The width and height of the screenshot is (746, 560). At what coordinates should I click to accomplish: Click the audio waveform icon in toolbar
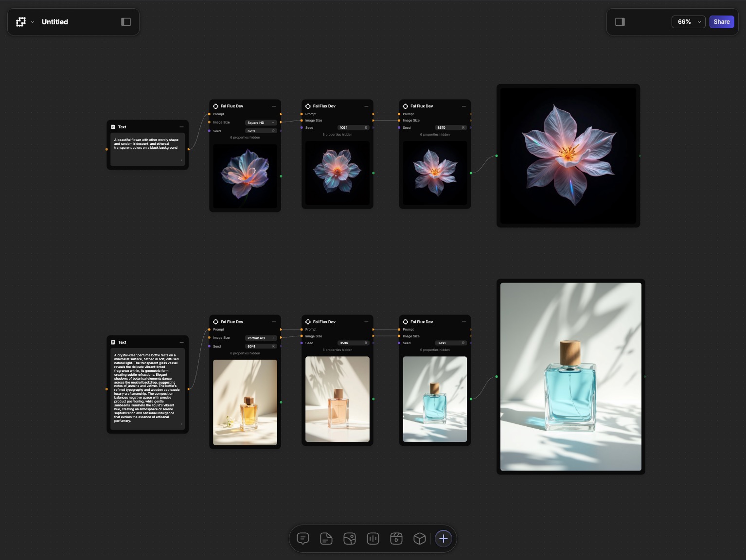click(x=373, y=539)
